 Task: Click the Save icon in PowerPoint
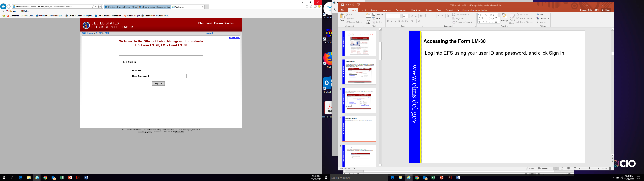click(342, 5)
